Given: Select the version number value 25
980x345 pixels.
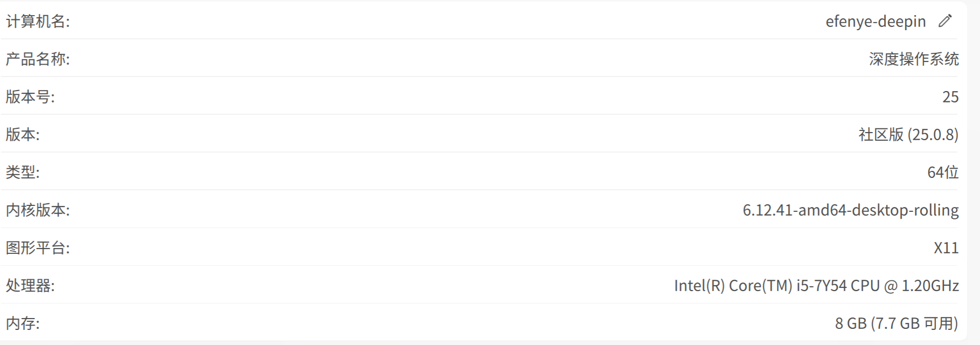Looking at the screenshot, I should tap(950, 96).
